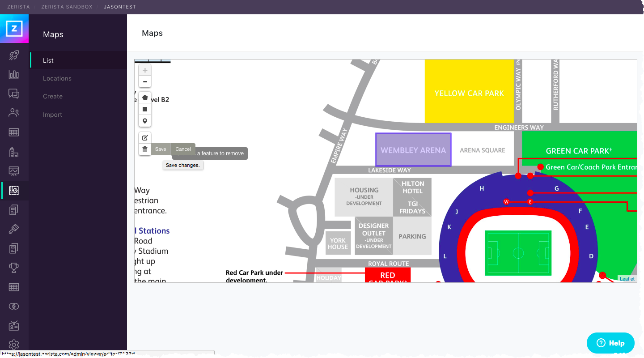Select the draw polygon tool
644x358 pixels.
pyautogui.click(x=145, y=98)
